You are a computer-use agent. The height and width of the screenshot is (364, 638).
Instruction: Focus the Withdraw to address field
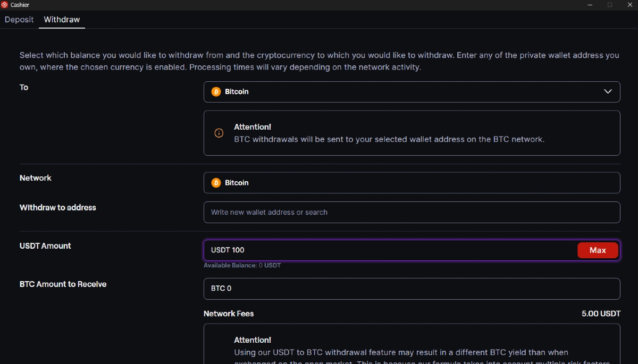pos(412,212)
